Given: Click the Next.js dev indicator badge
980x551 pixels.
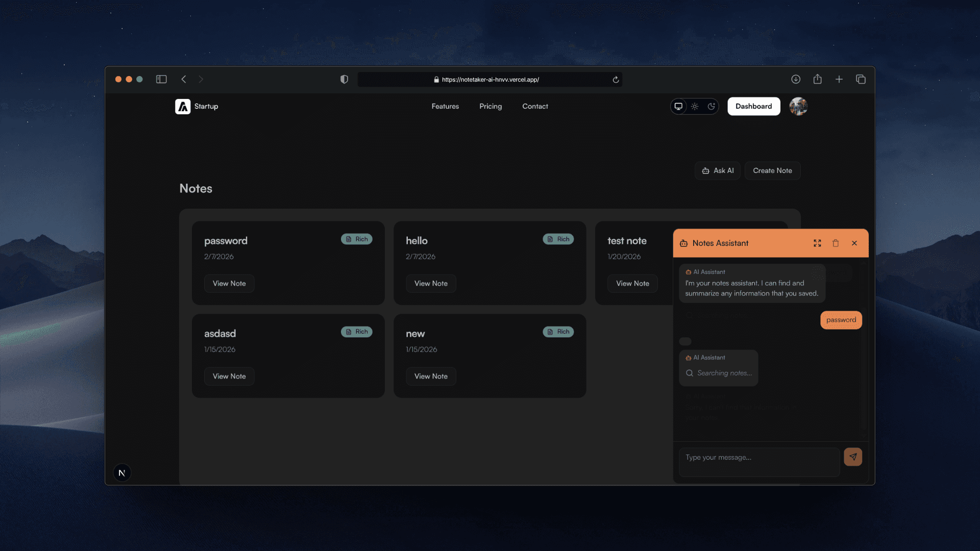Looking at the screenshot, I should 122,473.
